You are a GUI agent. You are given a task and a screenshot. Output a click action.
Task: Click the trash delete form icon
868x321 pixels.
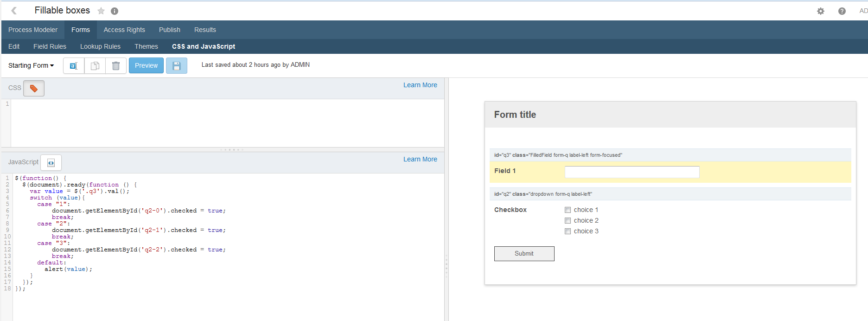click(x=116, y=66)
